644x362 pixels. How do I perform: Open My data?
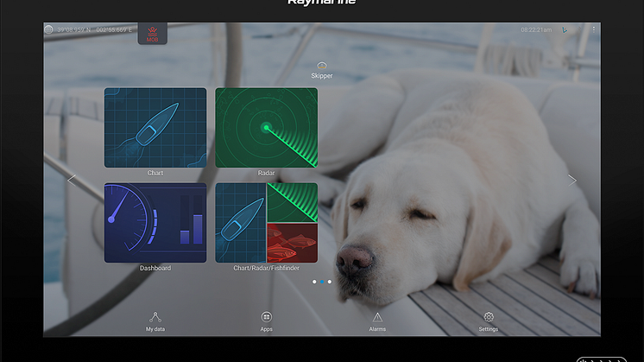pyautogui.click(x=155, y=321)
